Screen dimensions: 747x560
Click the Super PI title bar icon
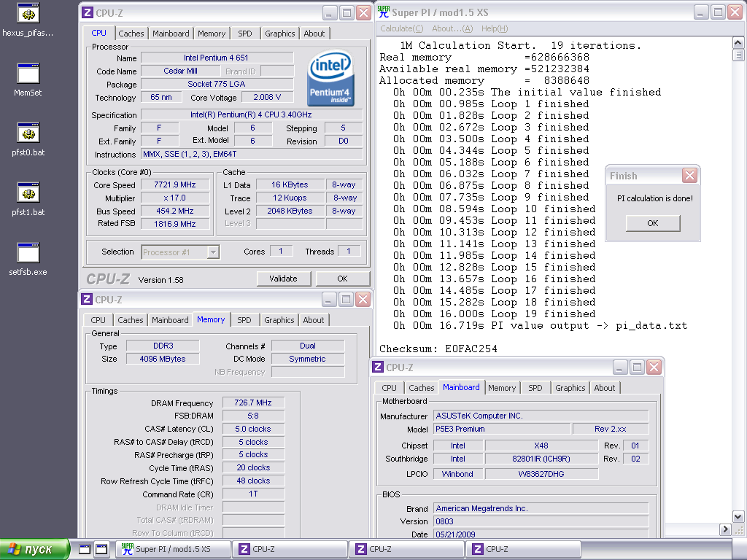coord(384,12)
